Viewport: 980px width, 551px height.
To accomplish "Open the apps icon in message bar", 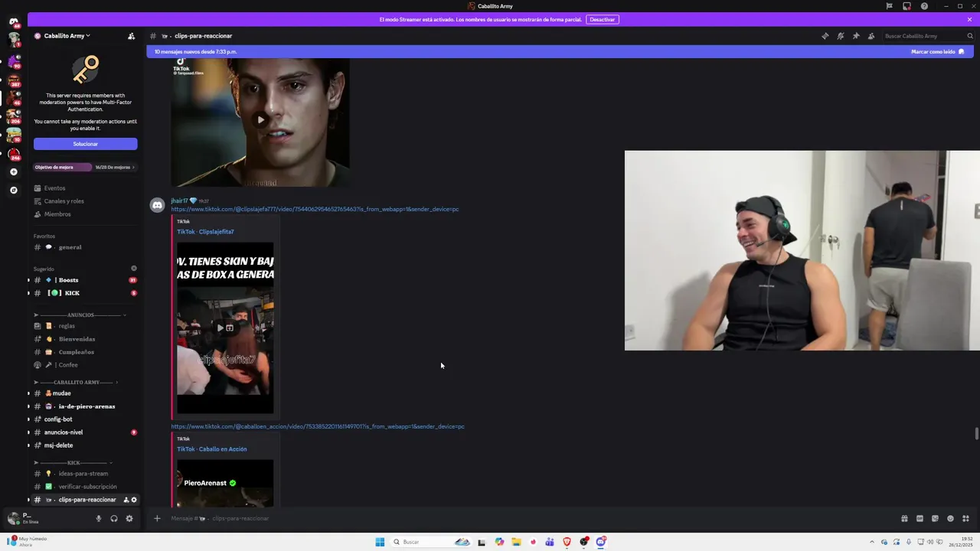I will click(965, 518).
